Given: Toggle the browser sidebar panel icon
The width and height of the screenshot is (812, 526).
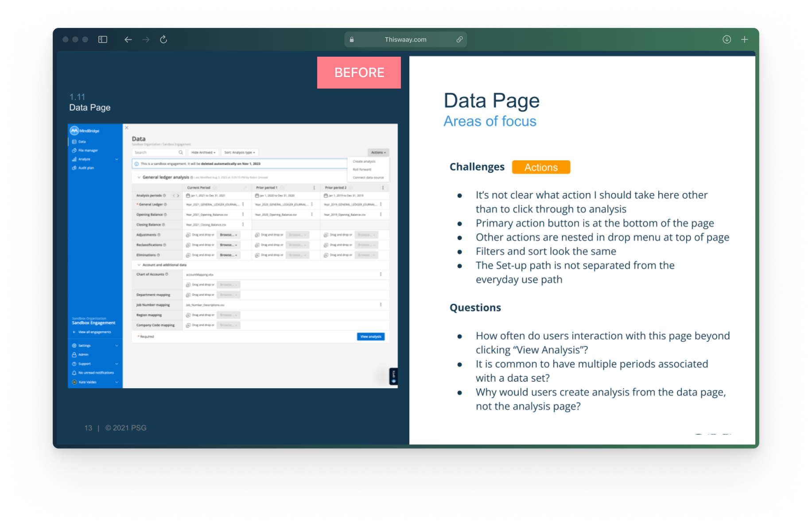Looking at the screenshot, I should click(x=103, y=39).
